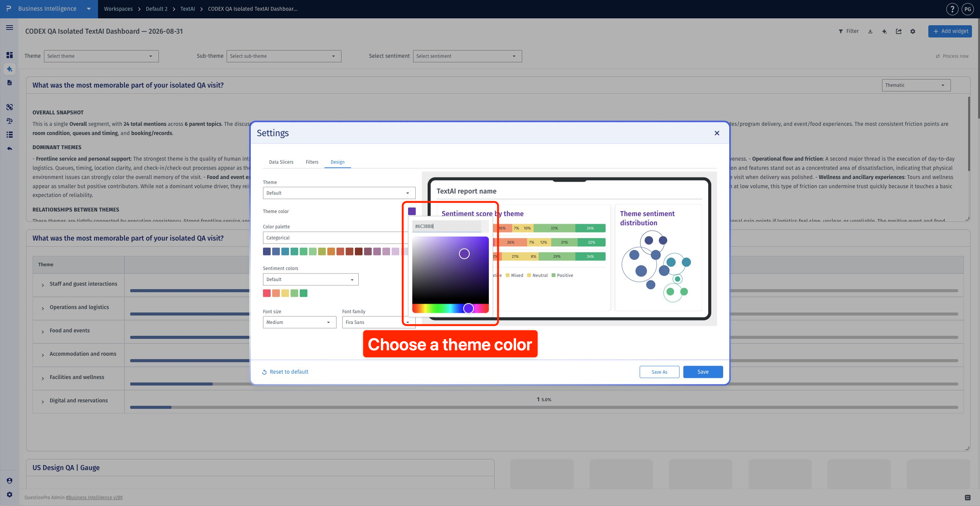Open the Sentiment colors Default dropdown
The width and height of the screenshot is (980, 506).
[x=310, y=280]
